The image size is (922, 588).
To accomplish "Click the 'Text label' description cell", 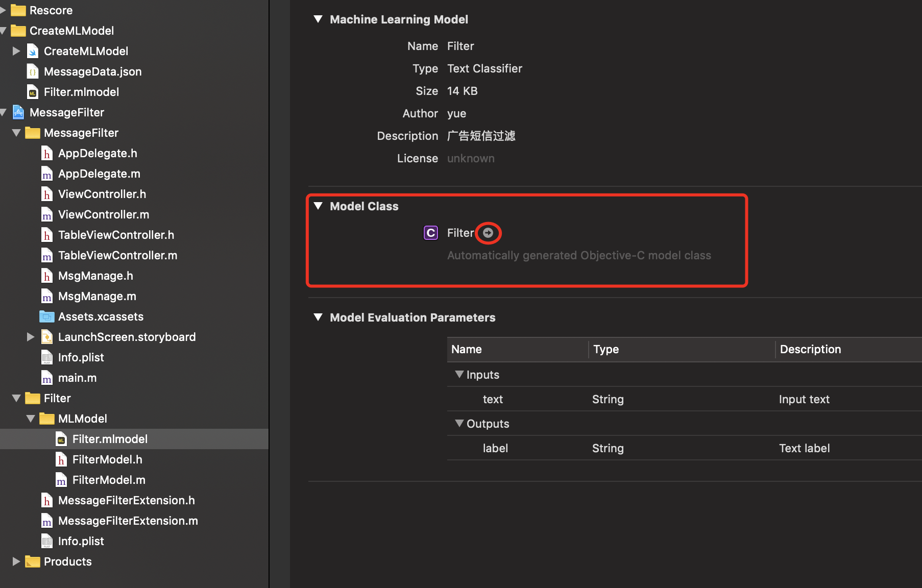I will pyautogui.click(x=804, y=448).
